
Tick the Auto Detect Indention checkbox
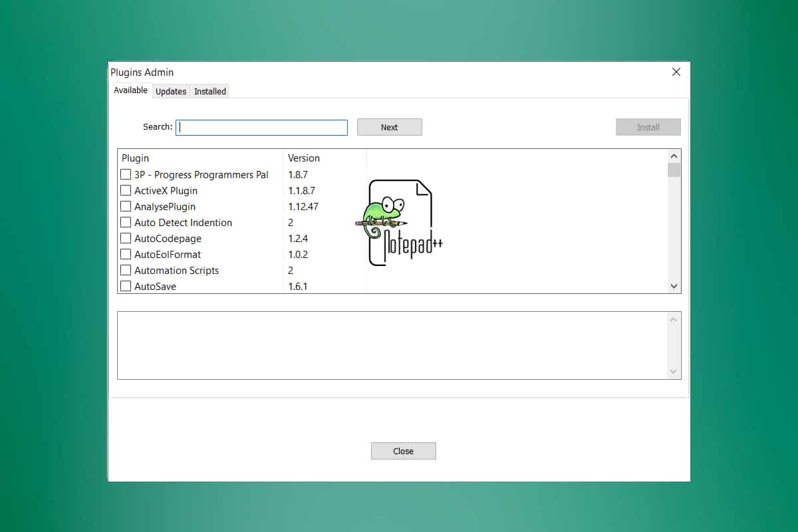pos(126,222)
